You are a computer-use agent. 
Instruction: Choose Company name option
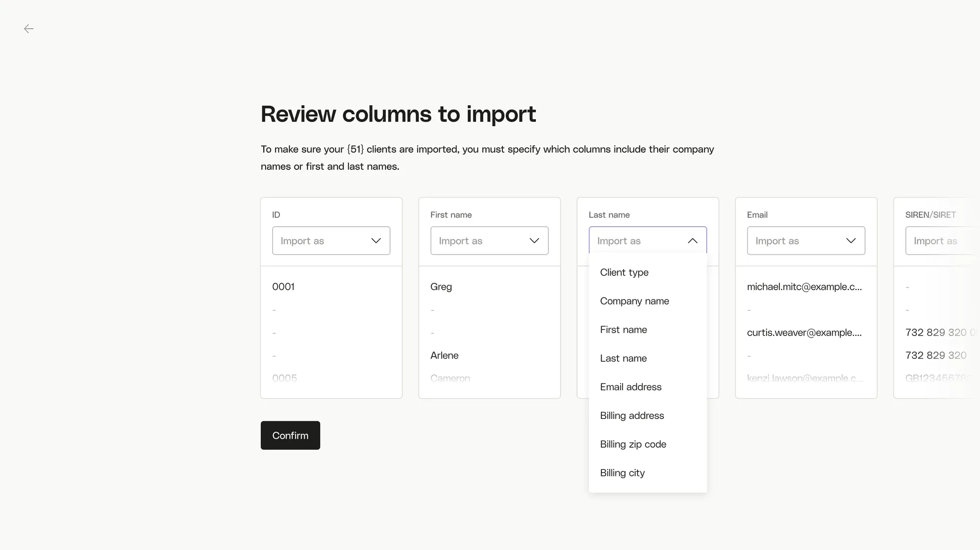coord(635,301)
